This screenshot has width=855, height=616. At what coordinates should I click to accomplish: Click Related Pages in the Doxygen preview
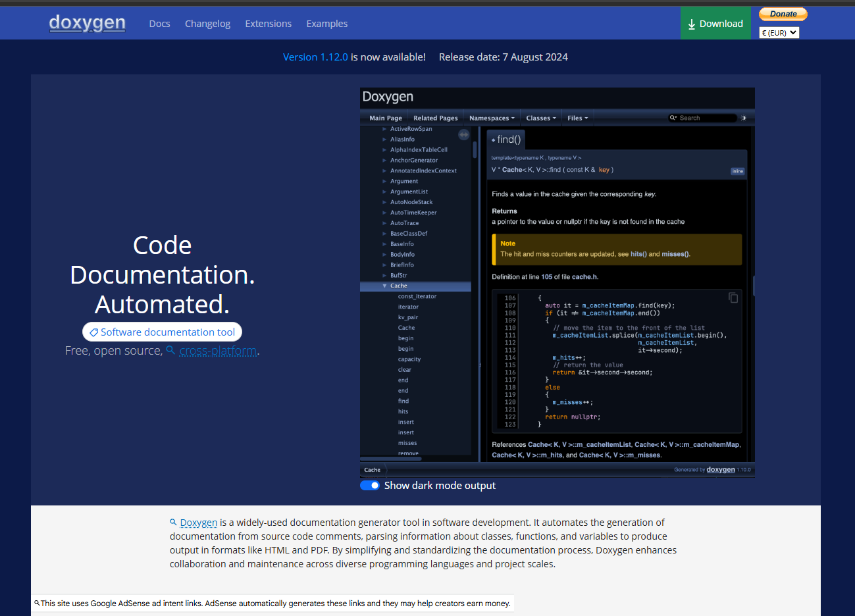coord(436,118)
